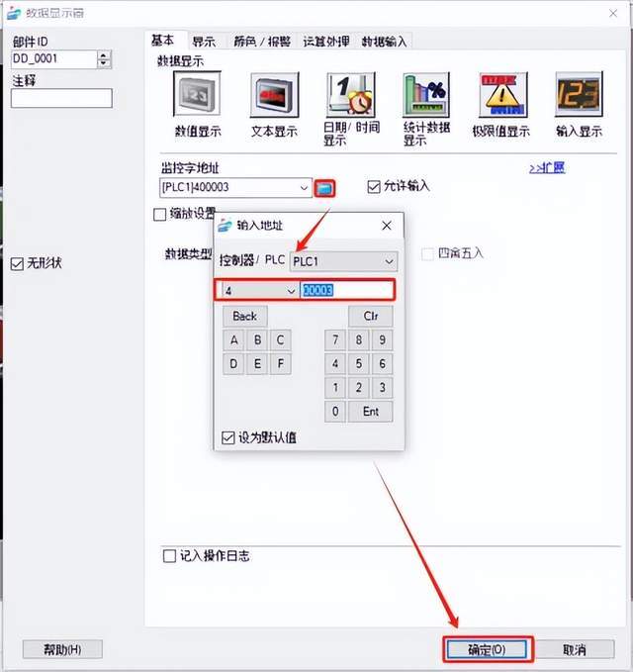Expand the 监控字地址 combo box arrow
The height and width of the screenshot is (672, 633).
pos(304,188)
